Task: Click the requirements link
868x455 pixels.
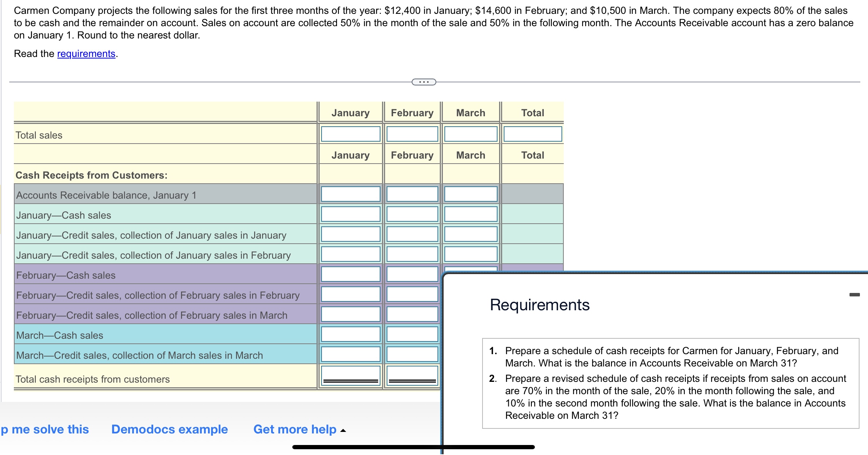Action: (x=86, y=54)
